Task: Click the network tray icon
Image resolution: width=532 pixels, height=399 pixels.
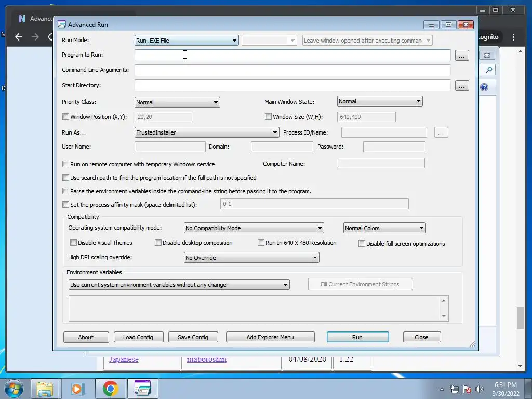Action: (454, 389)
